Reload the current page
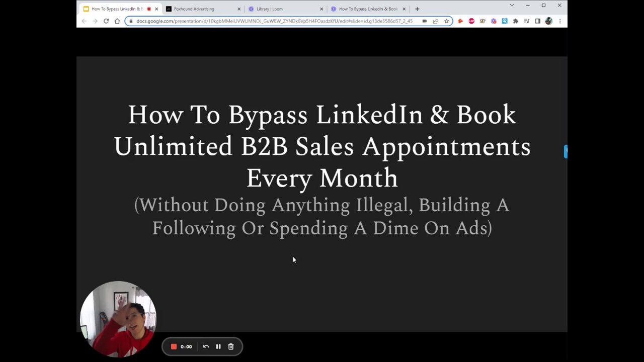Screen dimensions: 644x362 (x=106, y=21)
